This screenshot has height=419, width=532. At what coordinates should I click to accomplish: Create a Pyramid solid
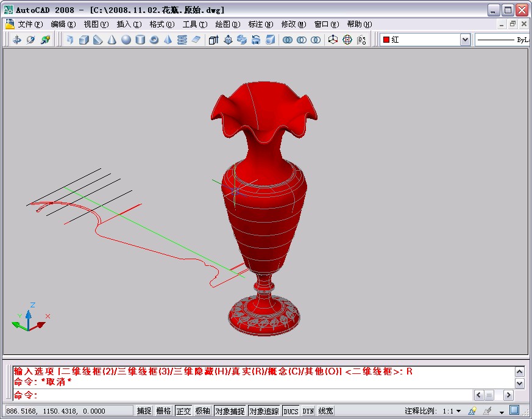pos(168,40)
